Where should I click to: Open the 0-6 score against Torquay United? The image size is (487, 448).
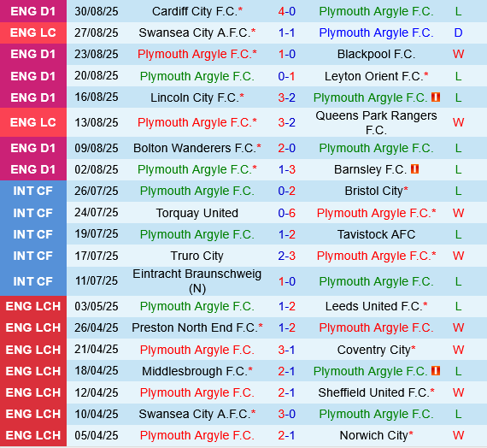[286, 213]
